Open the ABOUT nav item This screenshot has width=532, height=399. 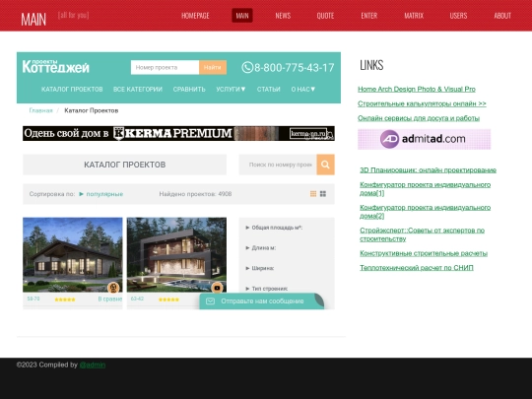point(502,16)
